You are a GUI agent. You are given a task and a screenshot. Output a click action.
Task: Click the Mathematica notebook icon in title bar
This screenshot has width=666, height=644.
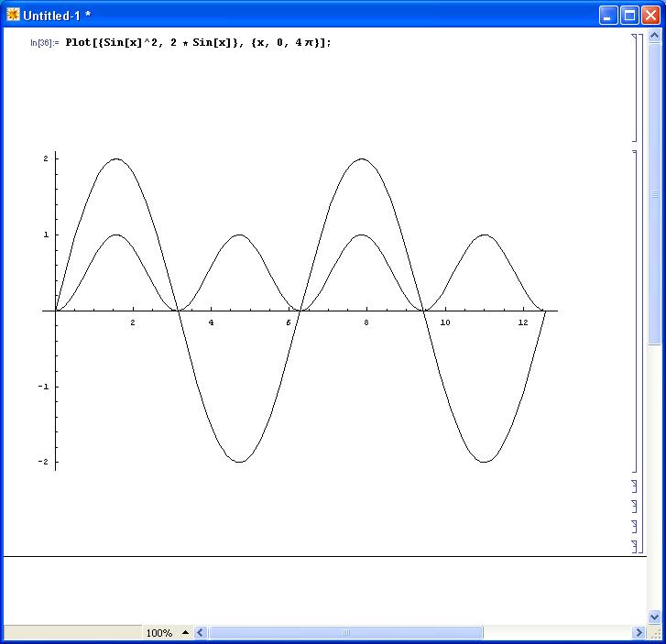point(13,15)
